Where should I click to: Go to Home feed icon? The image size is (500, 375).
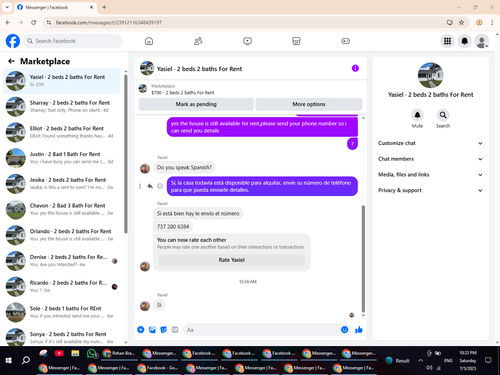tap(149, 41)
